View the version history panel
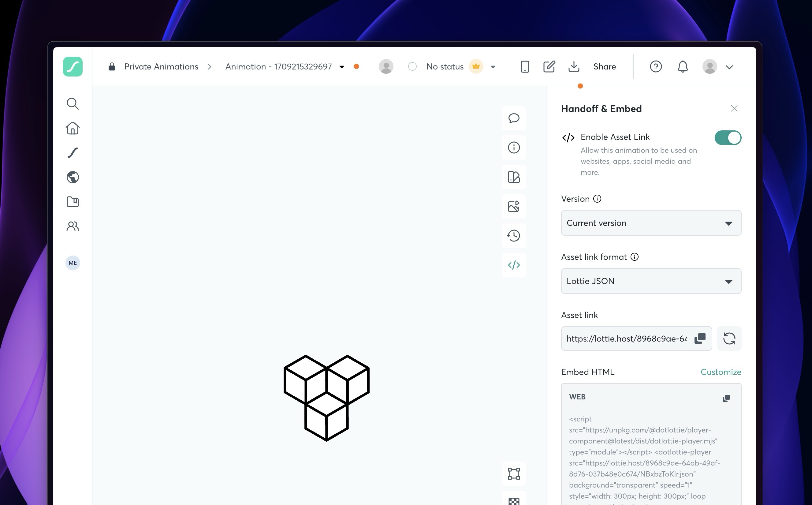The height and width of the screenshot is (505, 812). [x=513, y=235]
